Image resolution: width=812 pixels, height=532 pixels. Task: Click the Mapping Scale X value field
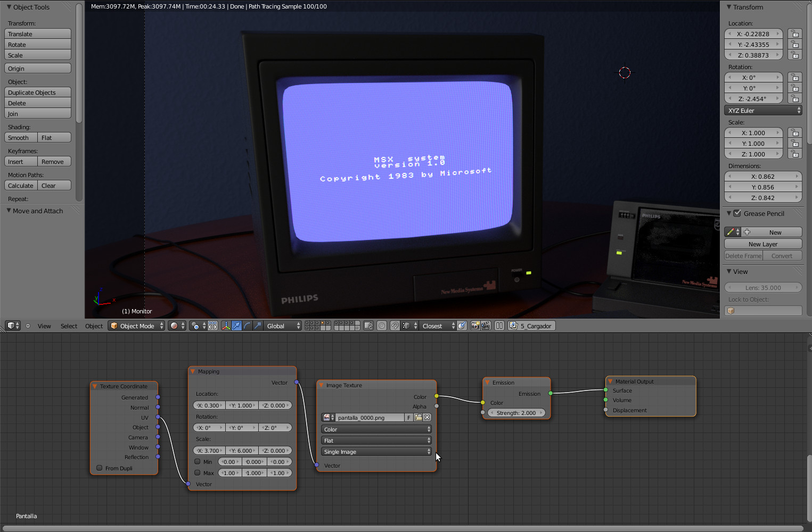[209, 451]
